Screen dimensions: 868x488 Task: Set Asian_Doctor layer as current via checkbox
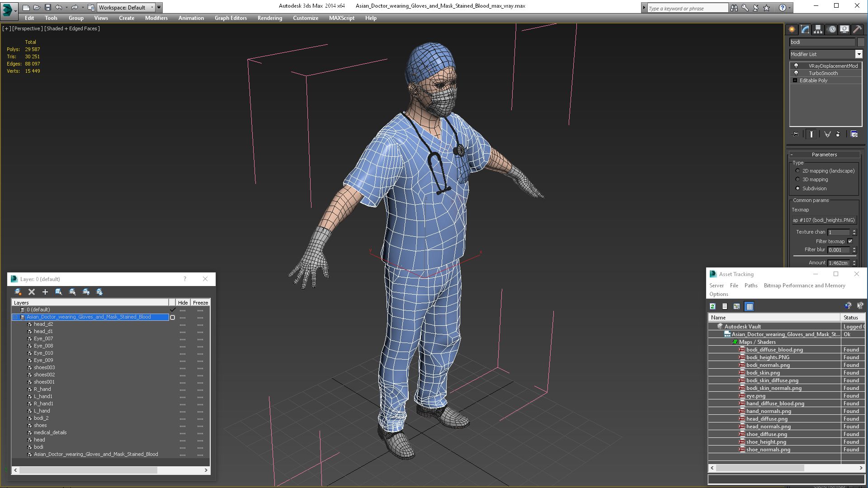[x=172, y=317]
